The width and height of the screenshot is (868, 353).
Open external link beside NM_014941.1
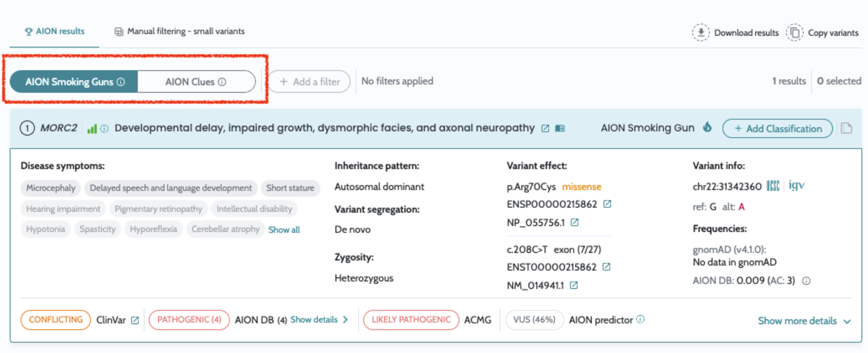pos(573,286)
